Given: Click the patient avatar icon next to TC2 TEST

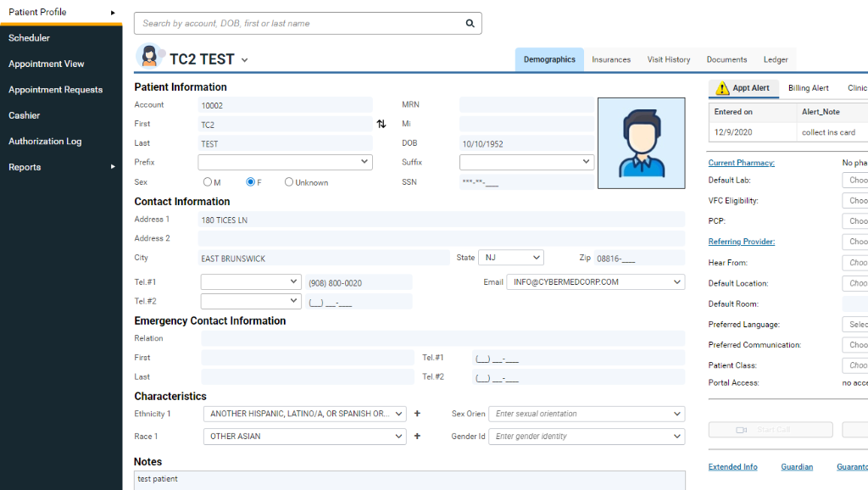Looking at the screenshot, I should pyautogui.click(x=148, y=58).
